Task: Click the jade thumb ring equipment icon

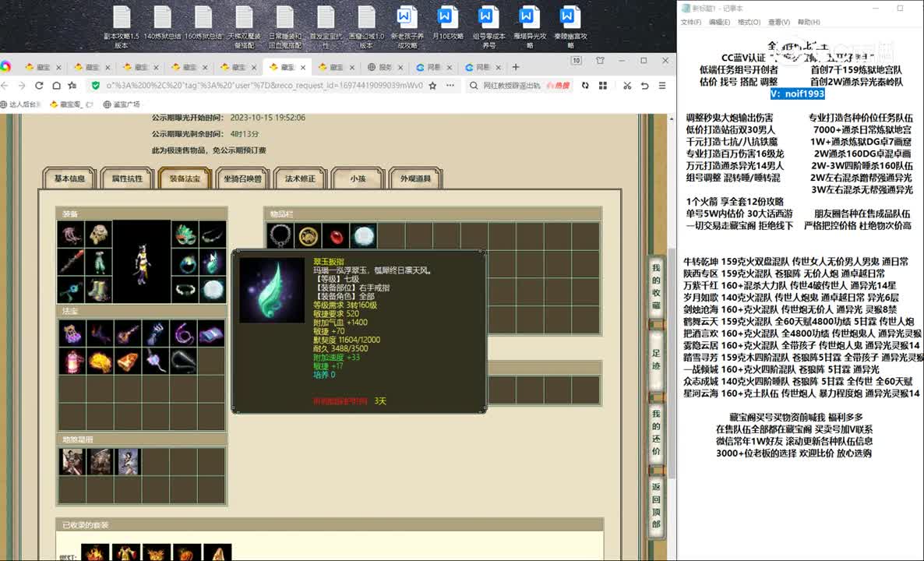Action: tap(212, 263)
